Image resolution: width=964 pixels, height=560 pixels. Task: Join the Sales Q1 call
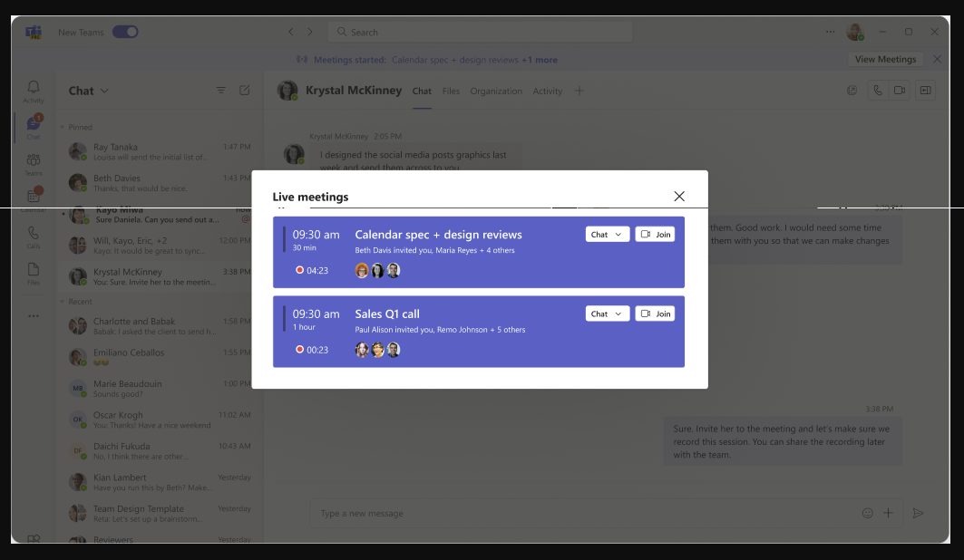[x=655, y=314]
